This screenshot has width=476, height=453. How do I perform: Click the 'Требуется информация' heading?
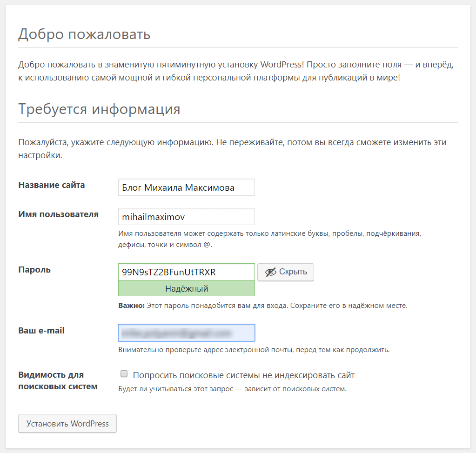pos(99,109)
